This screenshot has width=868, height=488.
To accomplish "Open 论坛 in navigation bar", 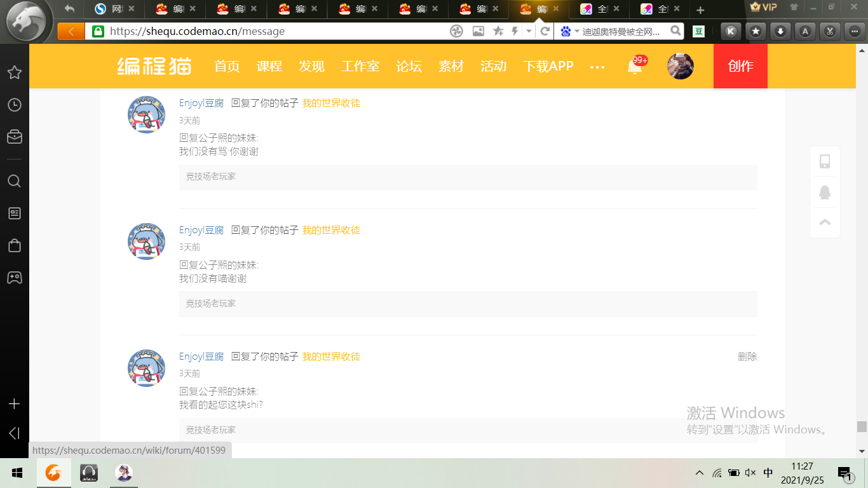I will (409, 66).
